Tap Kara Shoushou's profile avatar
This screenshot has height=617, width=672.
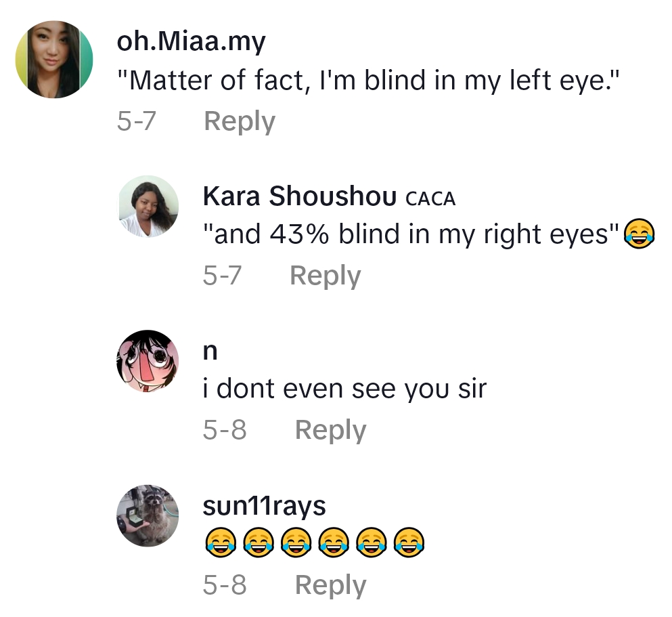[149, 206]
